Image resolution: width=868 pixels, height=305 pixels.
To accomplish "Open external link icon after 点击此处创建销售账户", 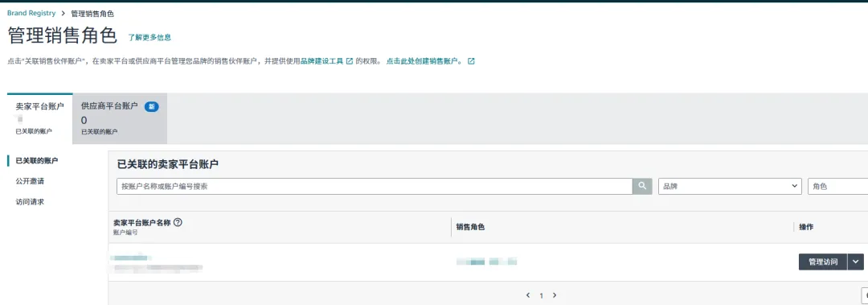I will [x=471, y=61].
